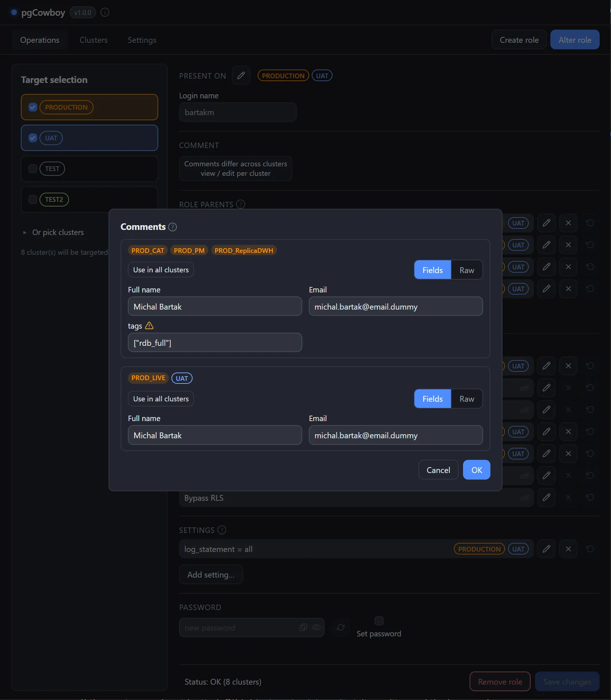Click the Email field in the PROD_LIVE group
611x700 pixels.
pos(396,435)
